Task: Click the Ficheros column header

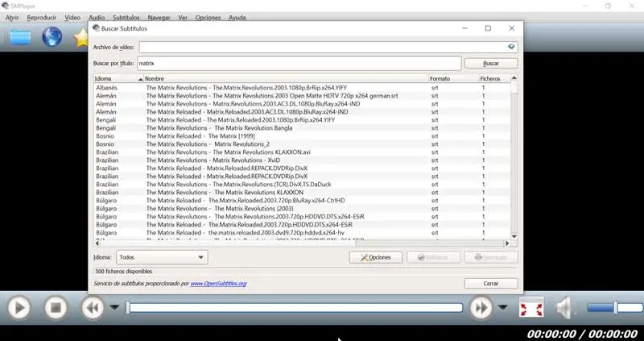Action: [494, 78]
